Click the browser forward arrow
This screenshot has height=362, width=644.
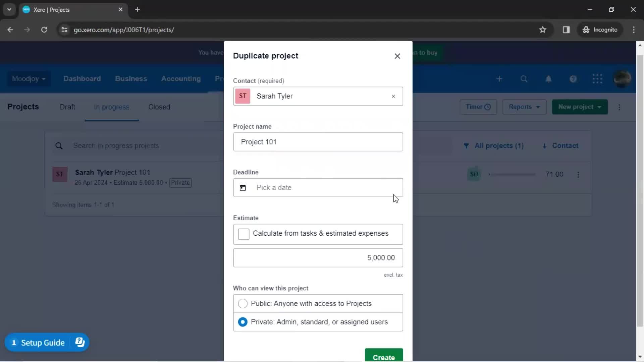point(27,30)
